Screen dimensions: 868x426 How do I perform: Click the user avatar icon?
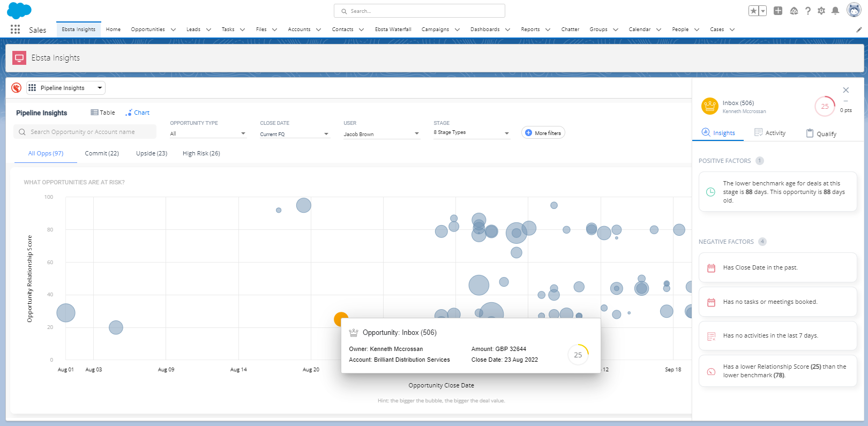click(854, 10)
